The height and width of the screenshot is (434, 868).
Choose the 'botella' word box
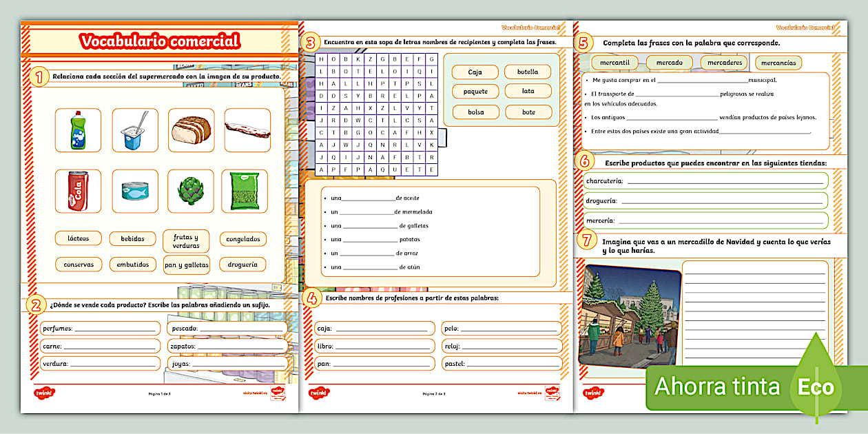[528, 72]
